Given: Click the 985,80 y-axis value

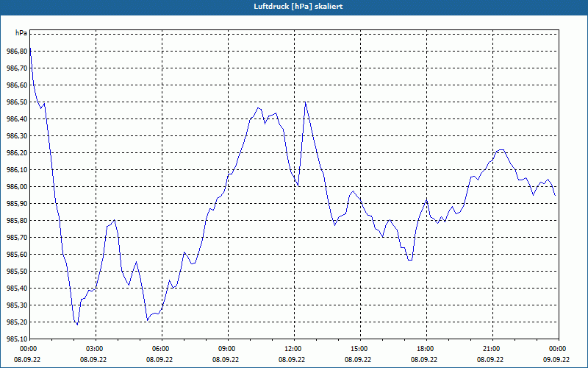Looking at the screenshot, I should (17, 220).
